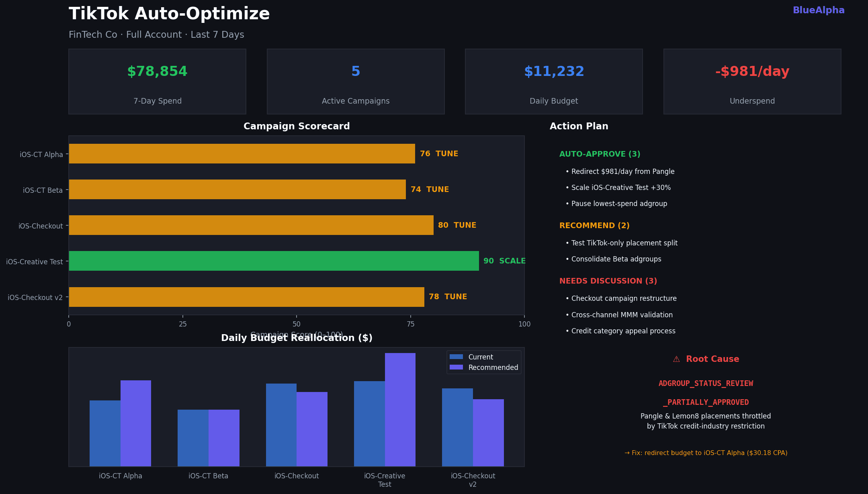868x494 pixels.
Task: Select iOS-CT Alpha Recommended budget bar
Action: tap(136, 423)
